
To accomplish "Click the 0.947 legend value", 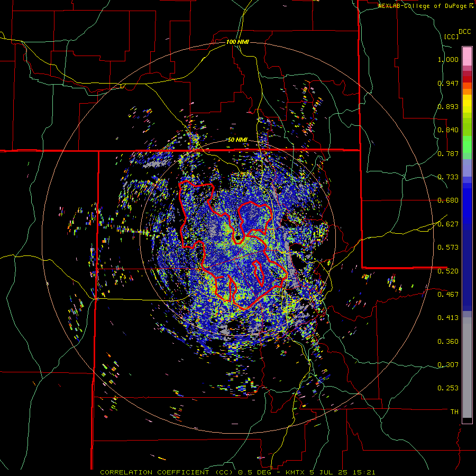I will coord(448,83).
